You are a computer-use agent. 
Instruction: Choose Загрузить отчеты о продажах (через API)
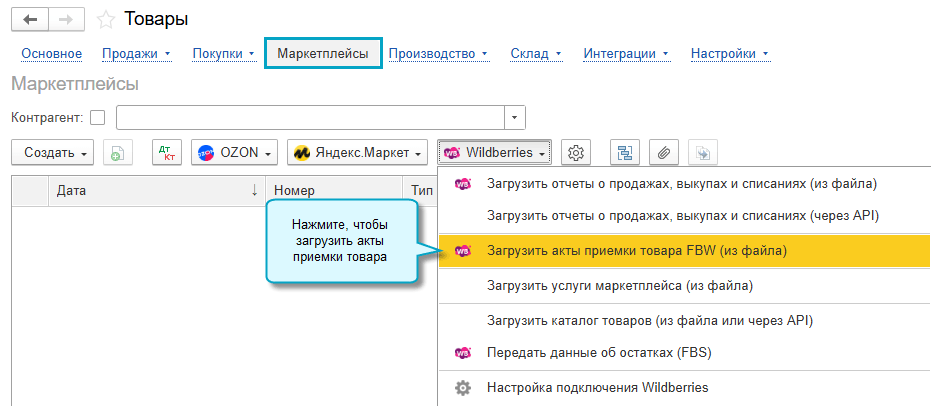click(x=684, y=215)
